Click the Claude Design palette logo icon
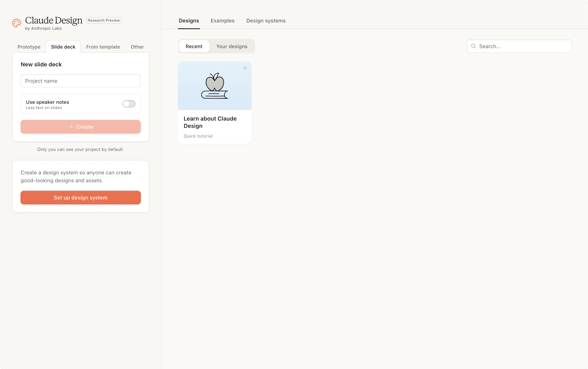The image size is (588, 369). point(17,23)
